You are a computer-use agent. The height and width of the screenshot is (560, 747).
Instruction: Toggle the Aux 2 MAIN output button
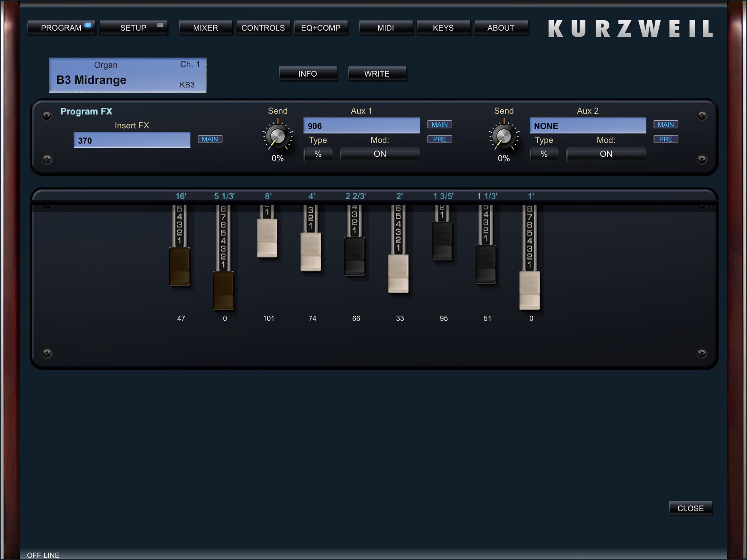tap(666, 125)
